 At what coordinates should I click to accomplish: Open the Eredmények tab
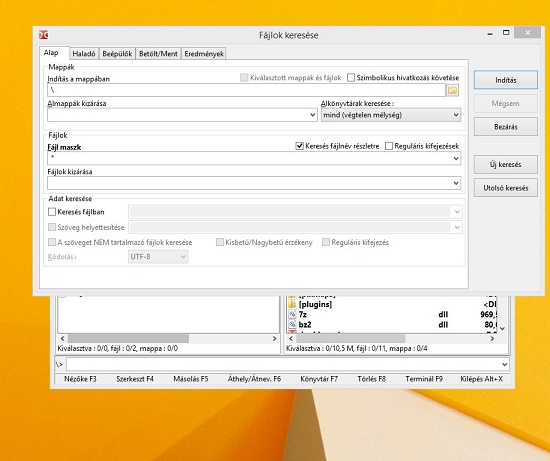coord(204,54)
